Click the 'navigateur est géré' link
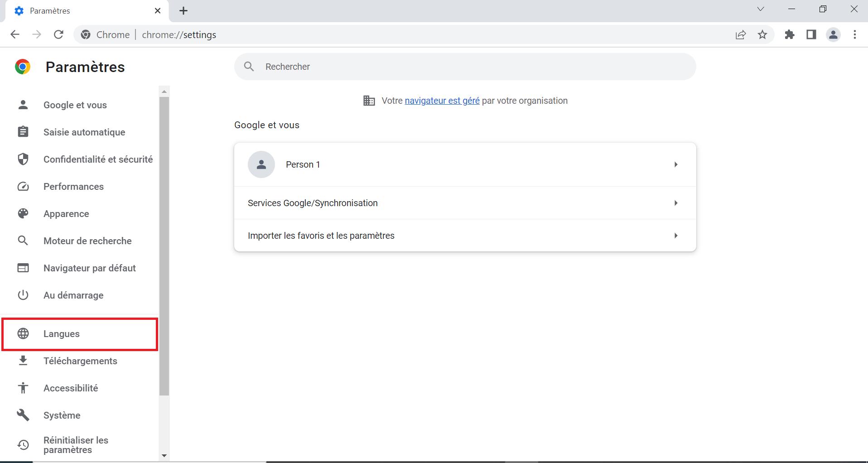868x463 pixels. [x=442, y=101]
